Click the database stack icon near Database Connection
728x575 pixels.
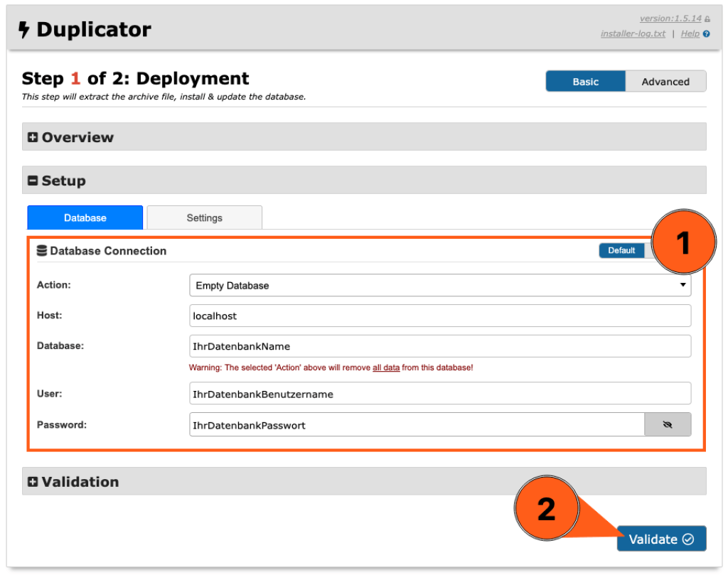point(41,250)
